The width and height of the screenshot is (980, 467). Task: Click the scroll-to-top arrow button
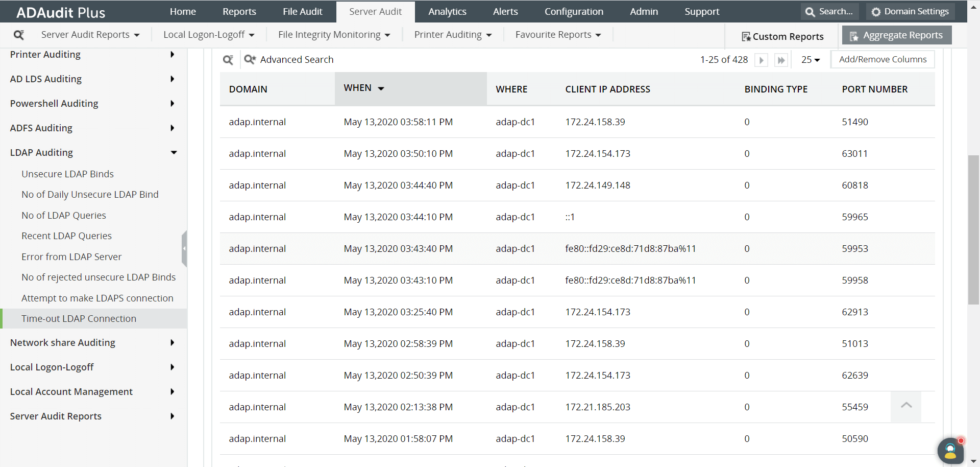906,407
